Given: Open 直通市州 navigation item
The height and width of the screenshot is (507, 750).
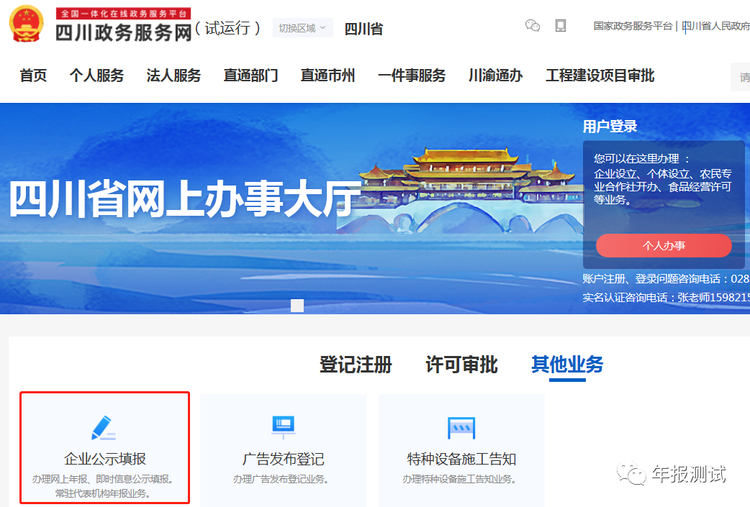Looking at the screenshot, I should (328, 75).
